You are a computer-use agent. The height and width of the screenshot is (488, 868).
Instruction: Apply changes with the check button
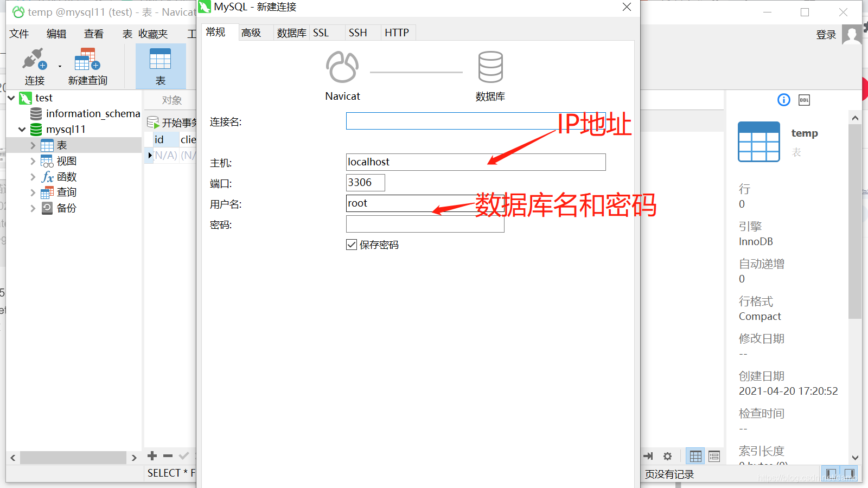184,456
